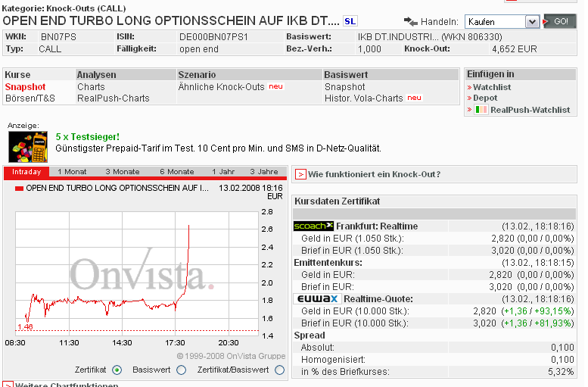Switch to the 1 Jahr chart tab
The width and height of the screenshot is (588, 387).
click(x=223, y=172)
